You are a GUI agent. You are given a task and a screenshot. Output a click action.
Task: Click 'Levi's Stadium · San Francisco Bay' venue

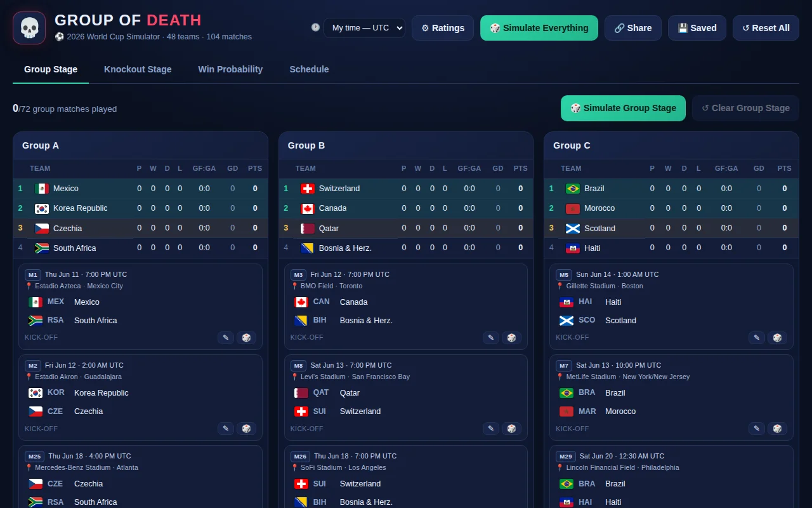[355, 377]
